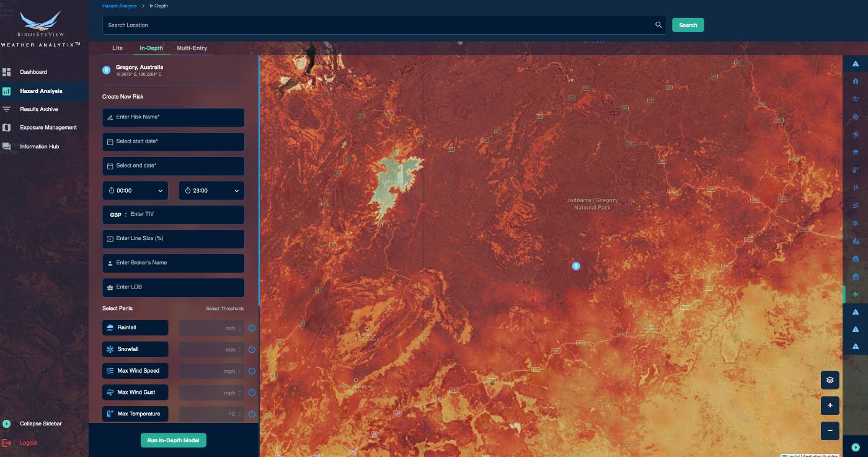Click the magnifier icon in the search bar
The image size is (868, 457).
(658, 25)
